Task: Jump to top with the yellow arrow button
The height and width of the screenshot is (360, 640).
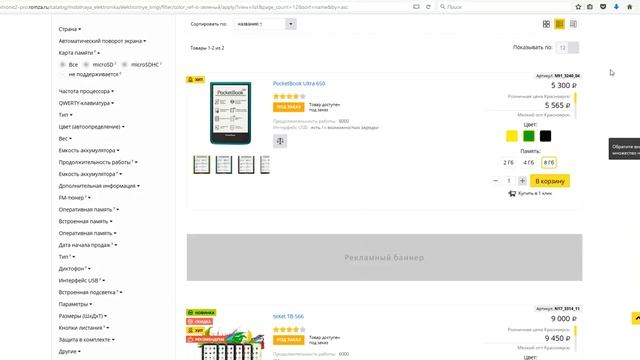Action: (x=636, y=318)
